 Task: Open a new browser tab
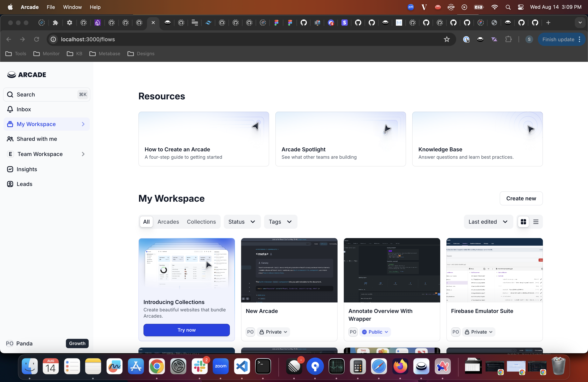(548, 23)
